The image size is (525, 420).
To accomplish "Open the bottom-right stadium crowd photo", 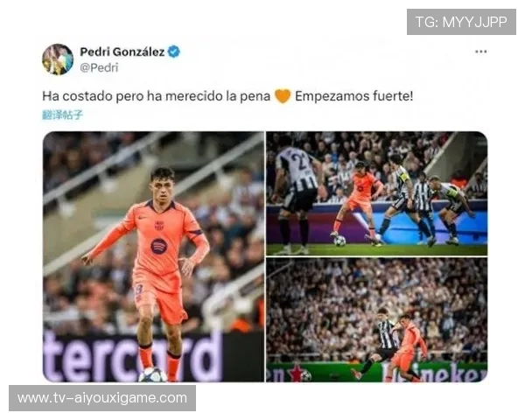I will click(x=376, y=320).
